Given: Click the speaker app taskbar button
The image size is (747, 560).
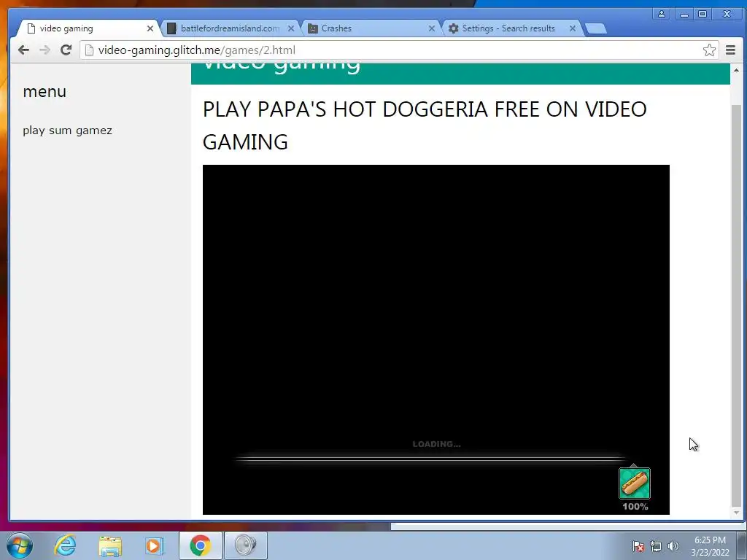Looking at the screenshot, I should pos(246,545).
